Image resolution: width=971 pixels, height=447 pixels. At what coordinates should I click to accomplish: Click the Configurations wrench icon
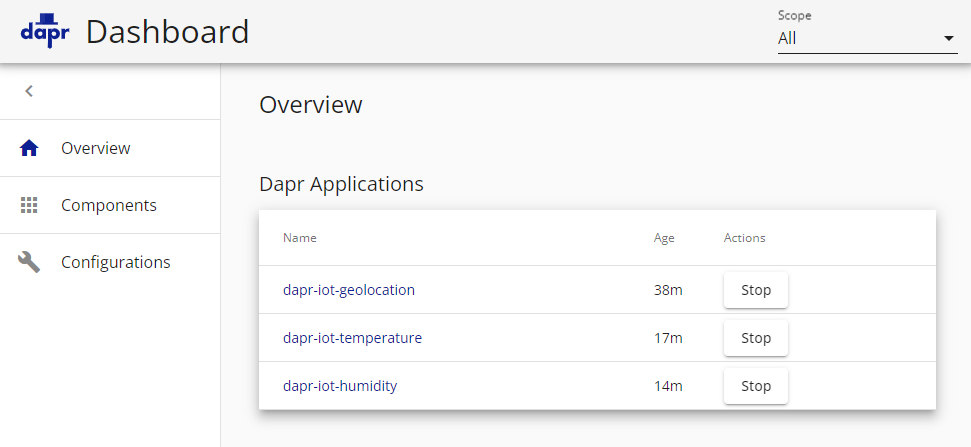(x=29, y=262)
